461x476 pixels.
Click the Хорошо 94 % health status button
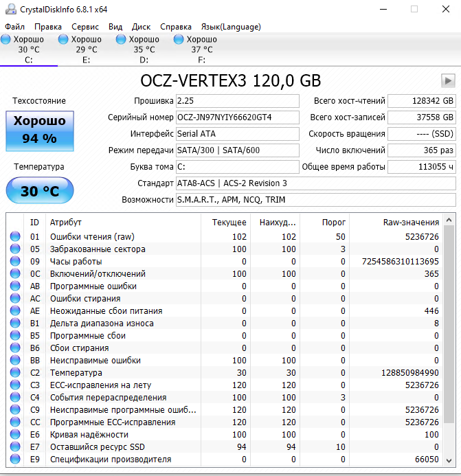click(40, 131)
